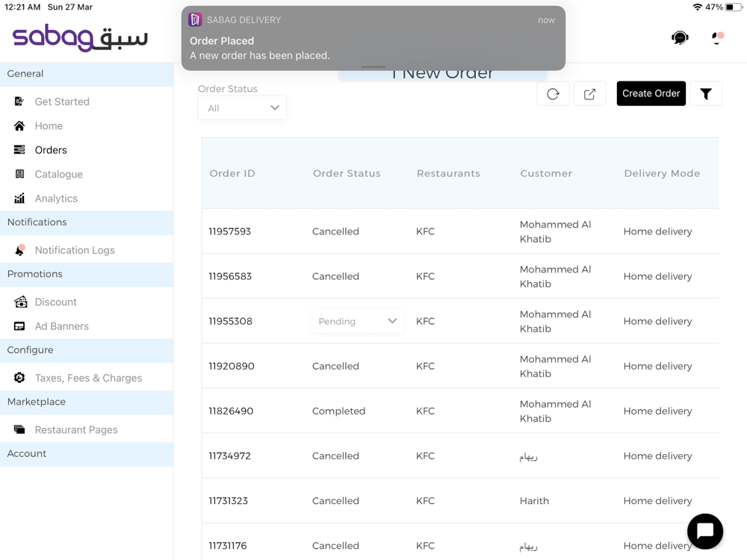Open the Pending status dropdown for order 11955308
This screenshot has width=747, height=560.
coord(357,321)
